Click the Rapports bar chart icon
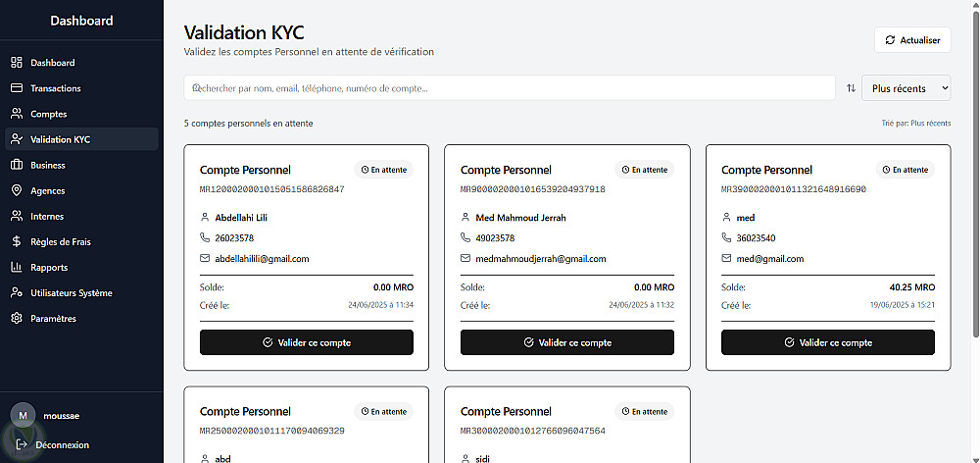The width and height of the screenshot is (980, 463). tap(17, 267)
